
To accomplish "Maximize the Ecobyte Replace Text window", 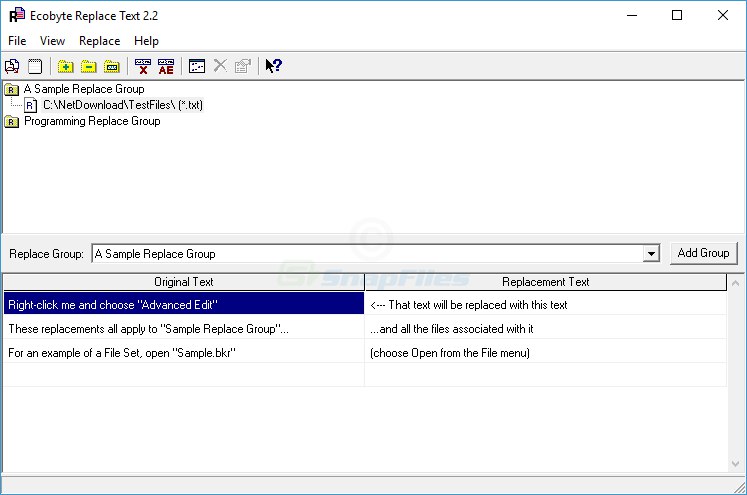I will coord(677,15).
